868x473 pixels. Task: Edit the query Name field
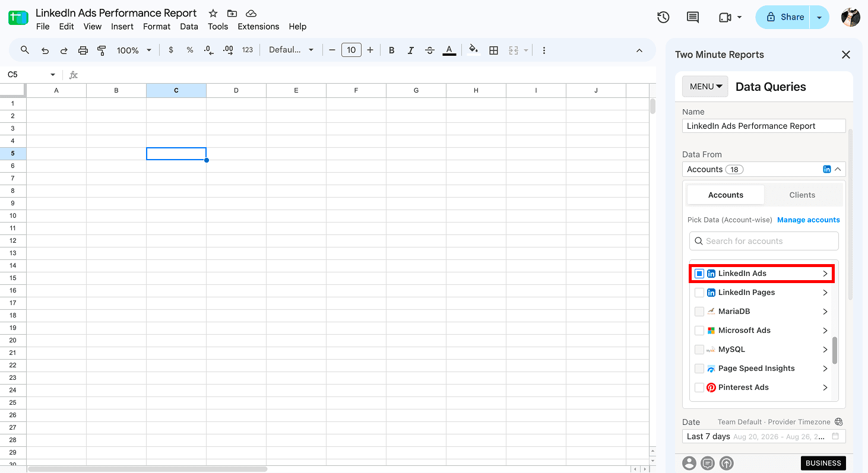[764, 126]
